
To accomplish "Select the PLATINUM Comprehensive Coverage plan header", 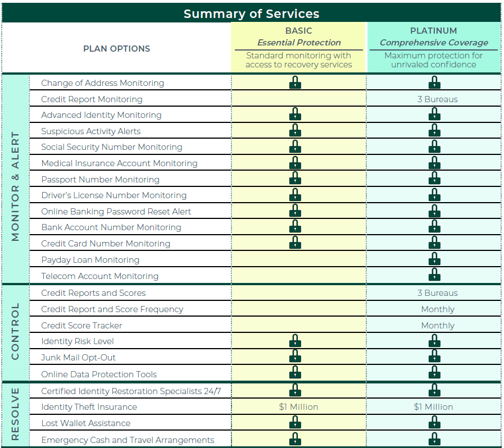I will point(433,37).
